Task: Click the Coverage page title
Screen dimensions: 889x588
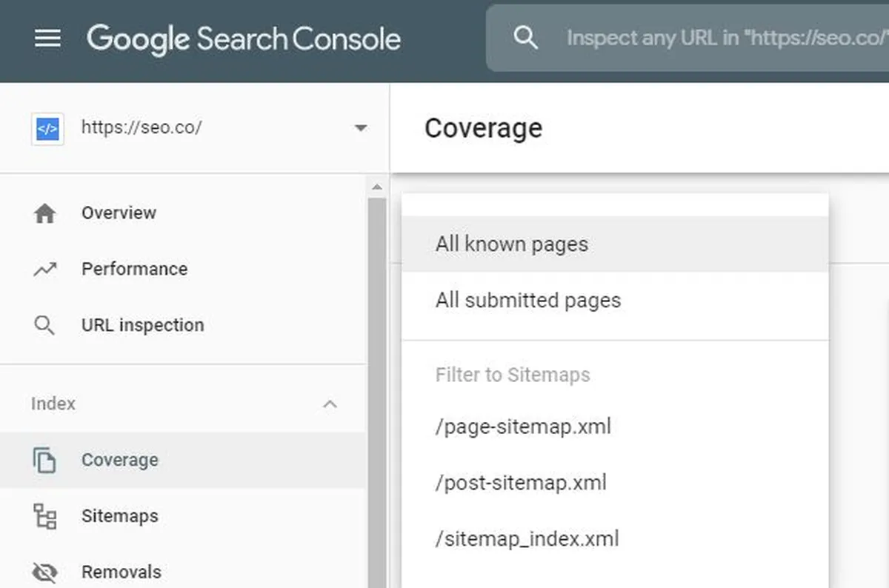Action: tap(483, 128)
